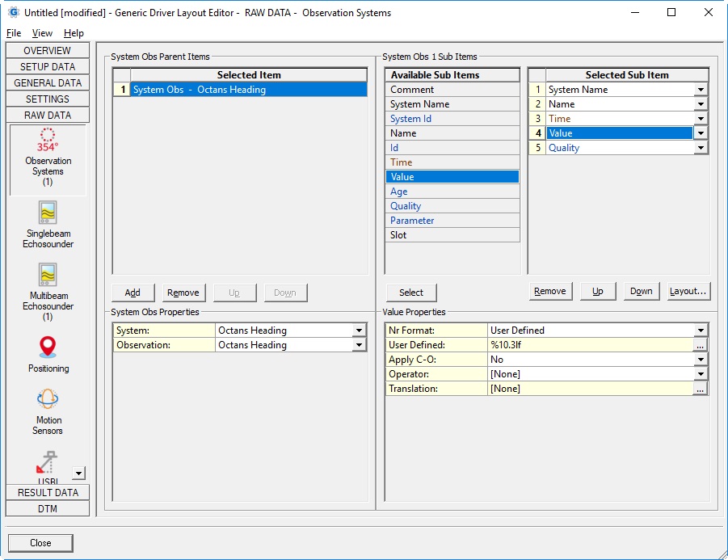Select the Singlebeam Echosounder icon
Viewport: 728px width, 560px height.
coord(48,213)
